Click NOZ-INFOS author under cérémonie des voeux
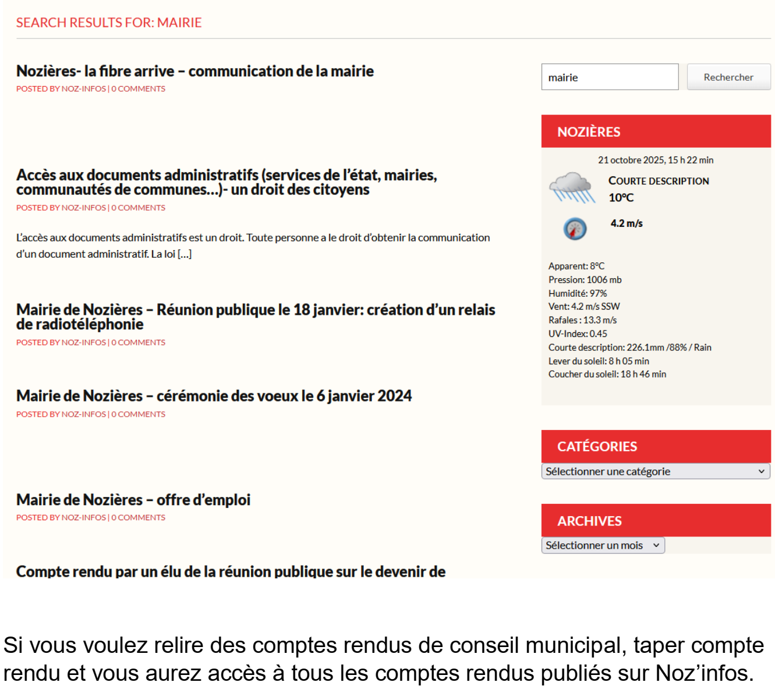775x700 pixels. [x=83, y=414]
